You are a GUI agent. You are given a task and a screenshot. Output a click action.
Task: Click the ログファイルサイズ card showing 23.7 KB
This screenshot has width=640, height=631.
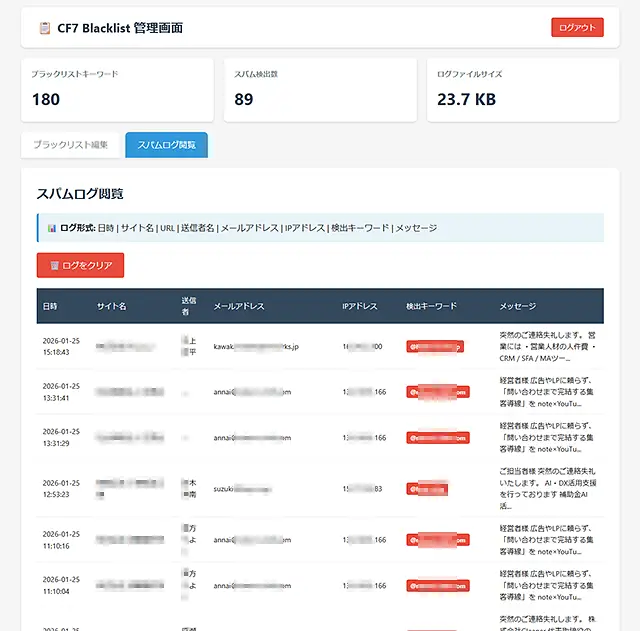[x=522, y=90]
